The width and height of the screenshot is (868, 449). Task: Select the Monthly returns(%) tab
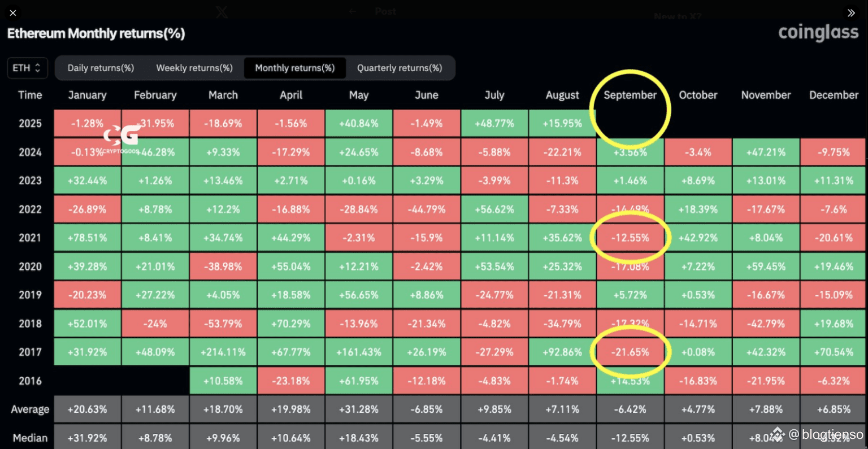click(295, 68)
